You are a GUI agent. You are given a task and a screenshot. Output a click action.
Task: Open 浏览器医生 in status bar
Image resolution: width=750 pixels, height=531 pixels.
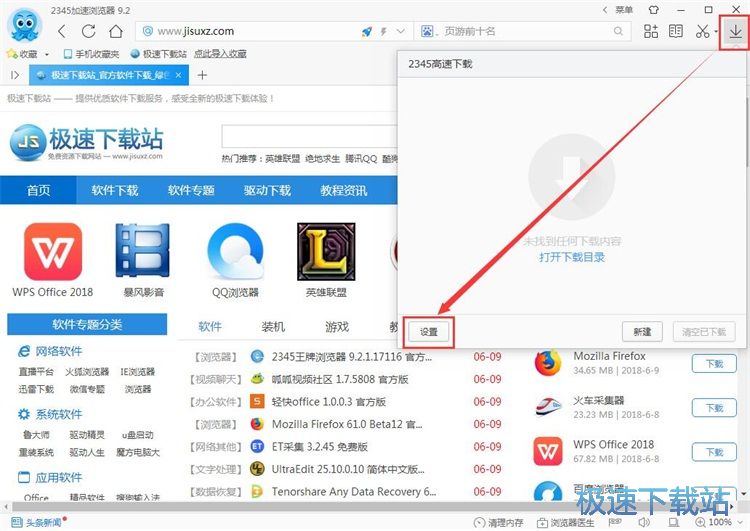pyautogui.click(x=565, y=522)
